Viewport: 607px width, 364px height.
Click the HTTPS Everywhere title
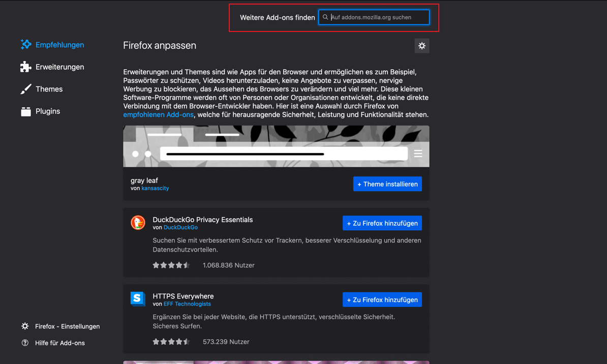click(x=183, y=296)
